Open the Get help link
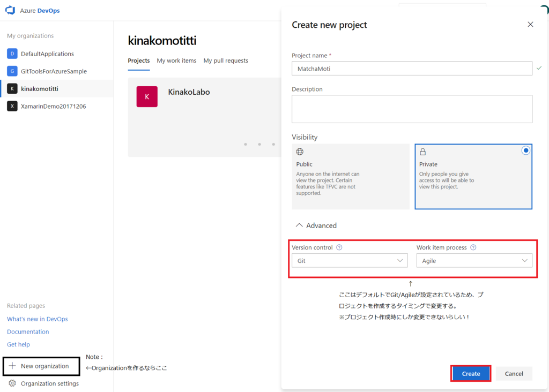549x392 pixels. point(19,344)
